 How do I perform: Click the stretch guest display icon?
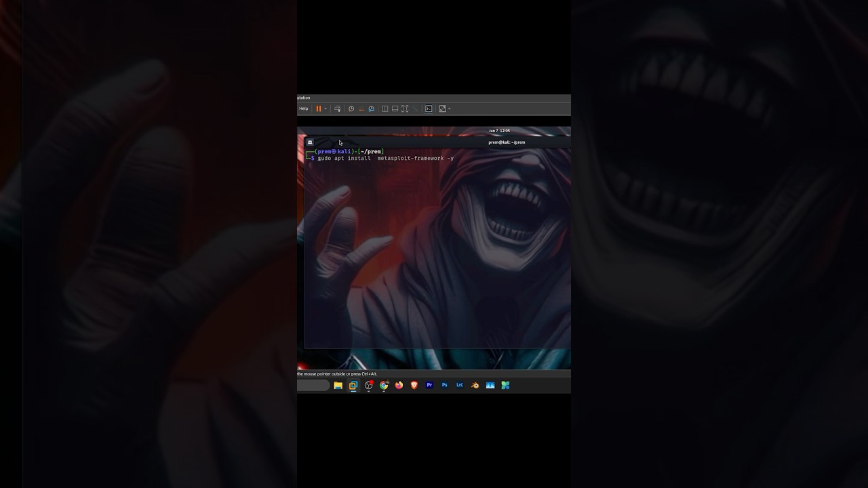click(x=442, y=108)
